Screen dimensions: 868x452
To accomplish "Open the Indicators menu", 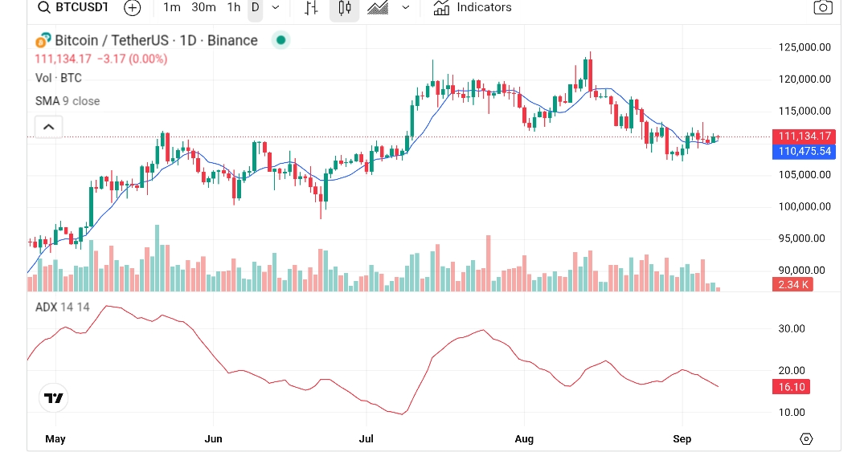I will [473, 8].
